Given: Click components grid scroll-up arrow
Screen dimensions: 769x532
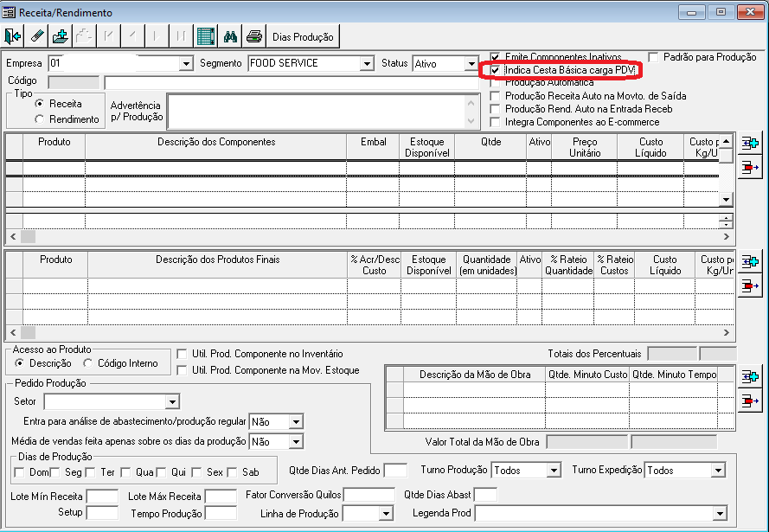Looking at the screenshot, I should [726, 141].
